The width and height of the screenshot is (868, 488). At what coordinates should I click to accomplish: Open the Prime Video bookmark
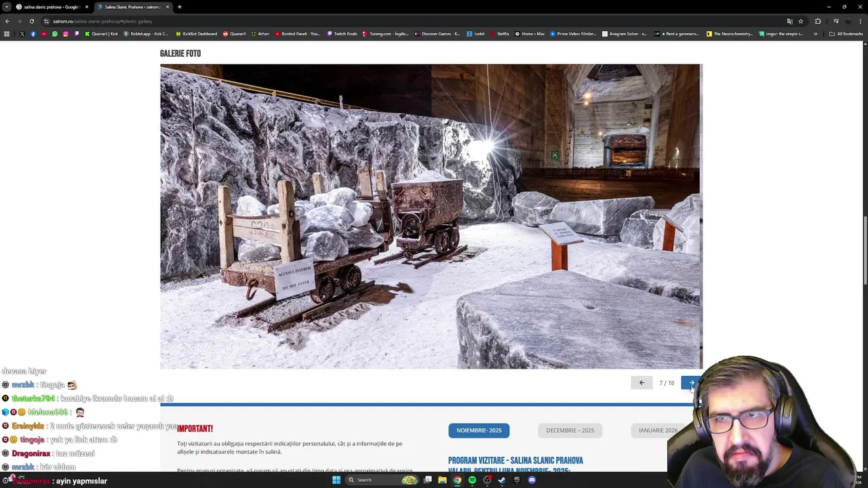574,33
